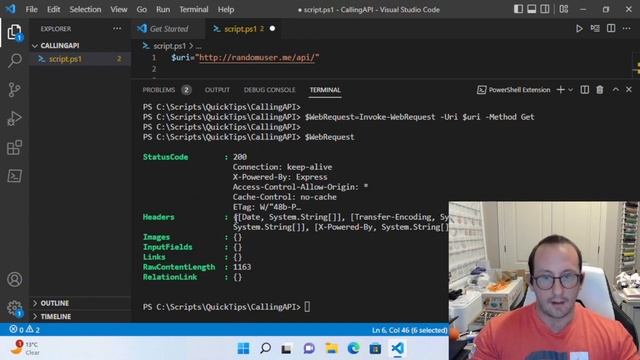Open the Terminal menu
Viewport: 640px width, 360px height.
point(193,9)
